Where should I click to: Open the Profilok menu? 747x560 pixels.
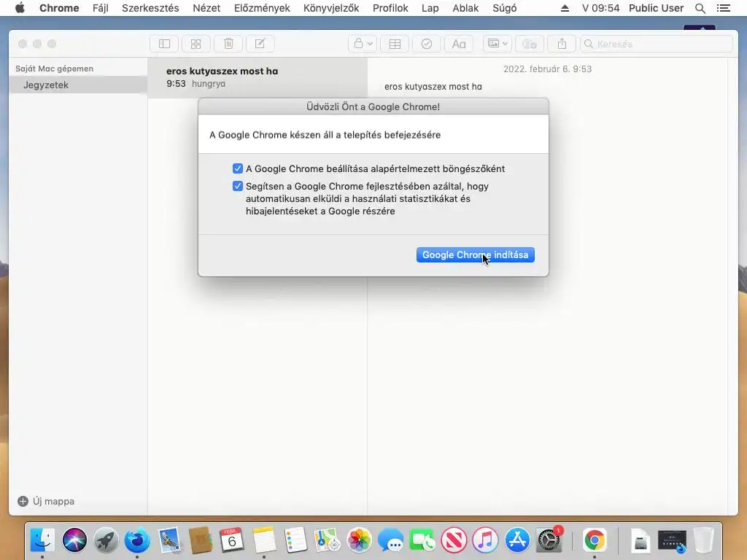(390, 8)
